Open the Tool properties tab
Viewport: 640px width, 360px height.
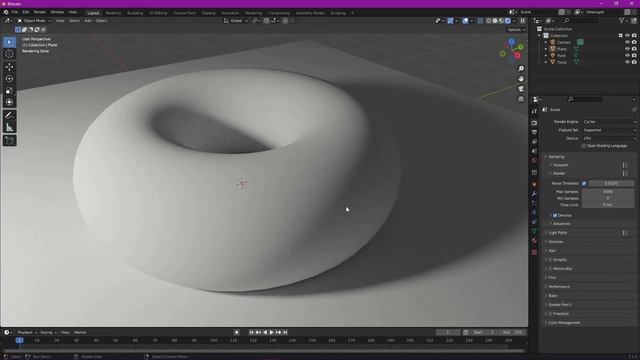coord(534,111)
